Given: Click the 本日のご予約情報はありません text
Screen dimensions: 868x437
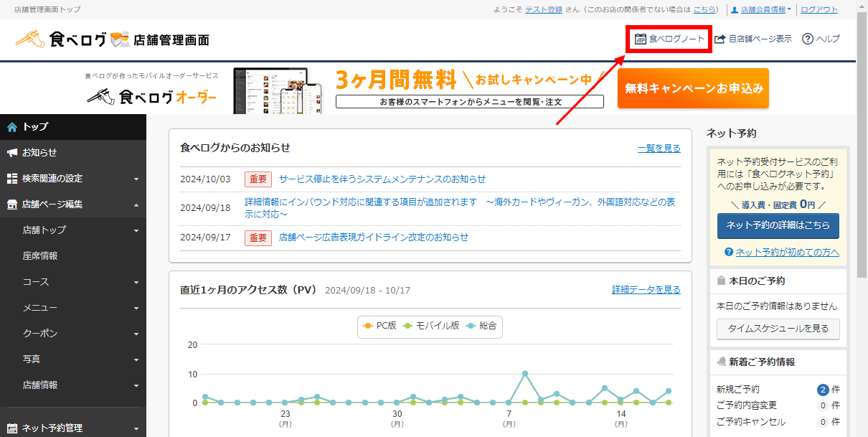Looking at the screenshot, I should 777,306.
